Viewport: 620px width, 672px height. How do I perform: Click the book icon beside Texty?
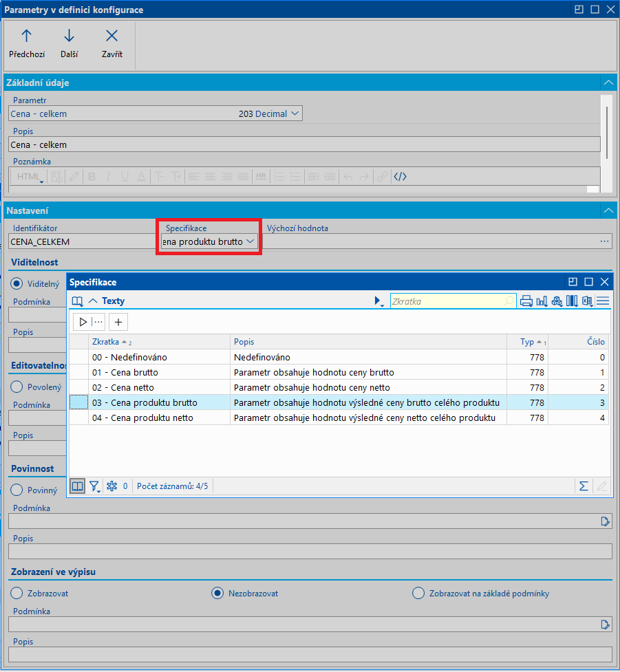77,301
